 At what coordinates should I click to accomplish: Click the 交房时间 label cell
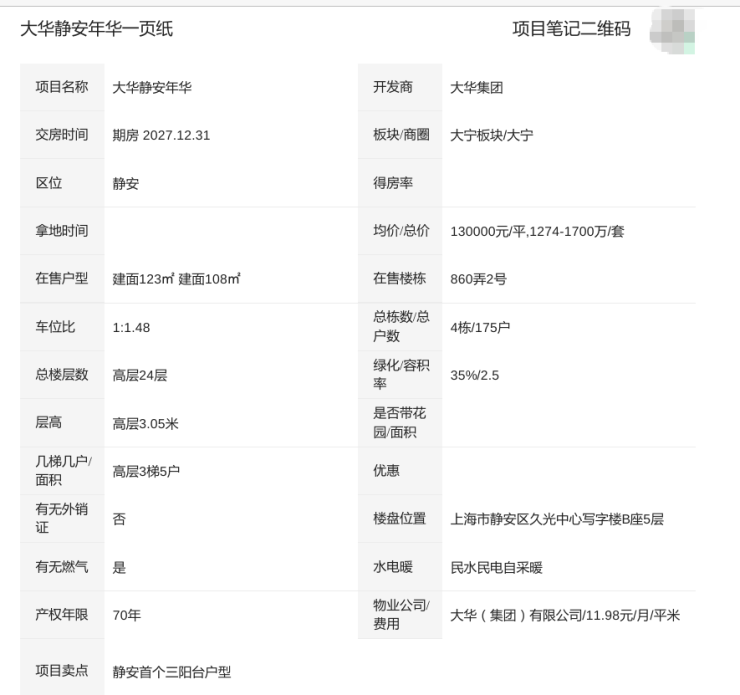coord(62,135)
